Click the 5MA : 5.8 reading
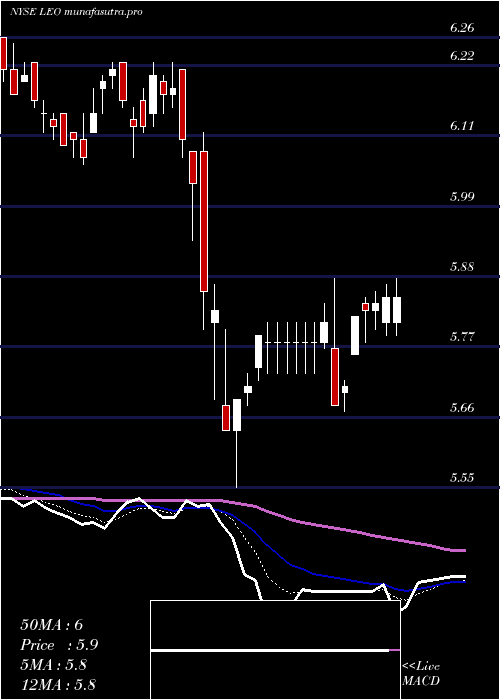Viewport: 500px width, 700px height. tap(54, 665)
